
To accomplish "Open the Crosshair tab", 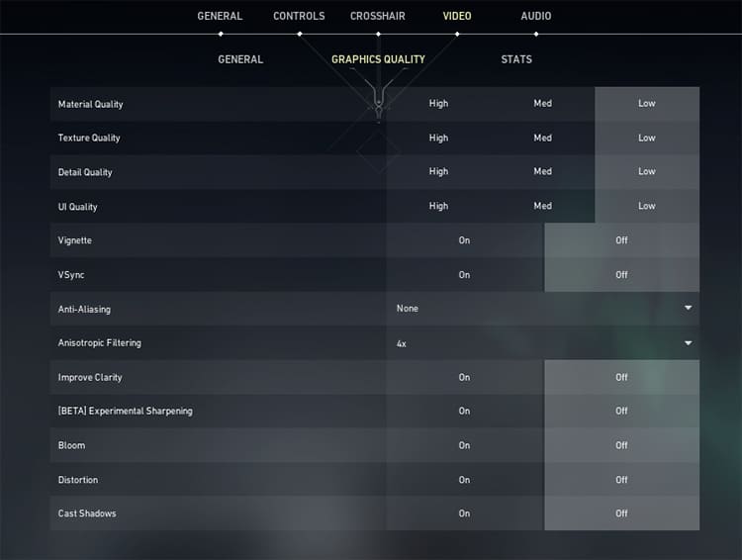I will [378, 16].
